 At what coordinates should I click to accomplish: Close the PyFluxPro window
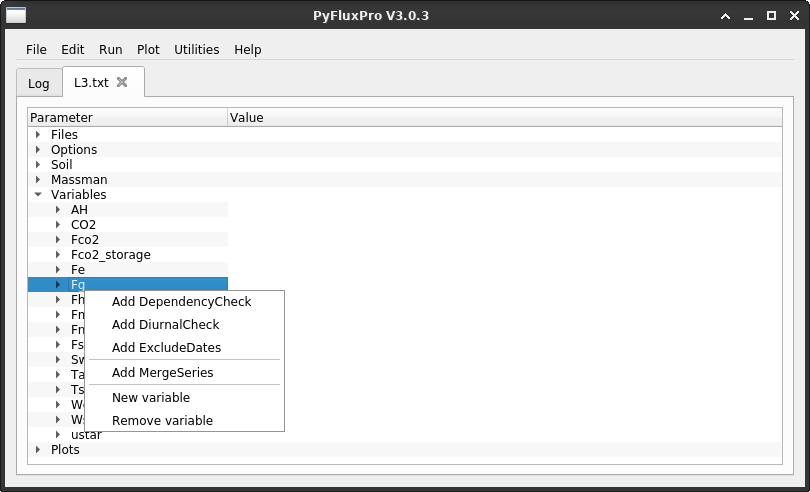[795, 16]
